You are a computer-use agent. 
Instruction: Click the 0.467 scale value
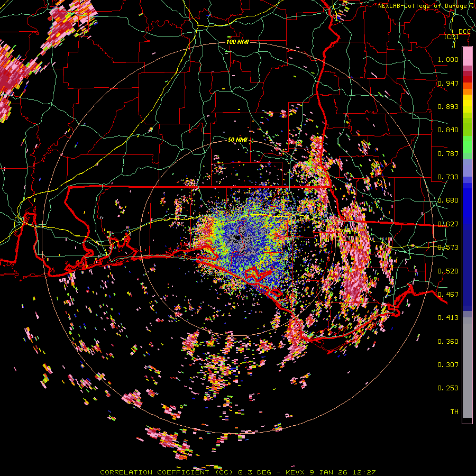(448, 295)
